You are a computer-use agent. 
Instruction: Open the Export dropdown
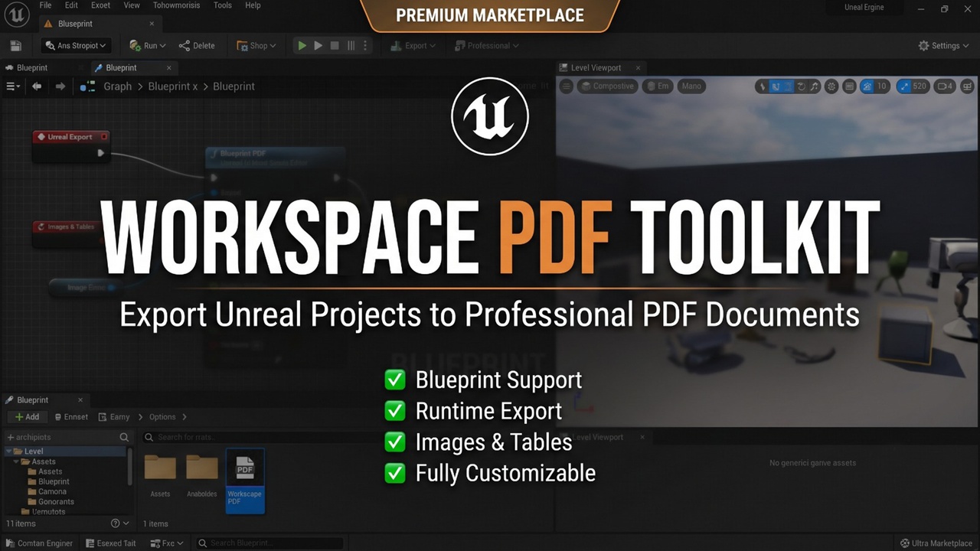coord(413,46)
